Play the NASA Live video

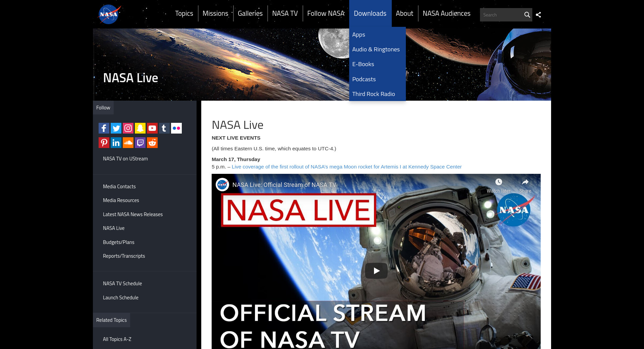pos(376,270)
